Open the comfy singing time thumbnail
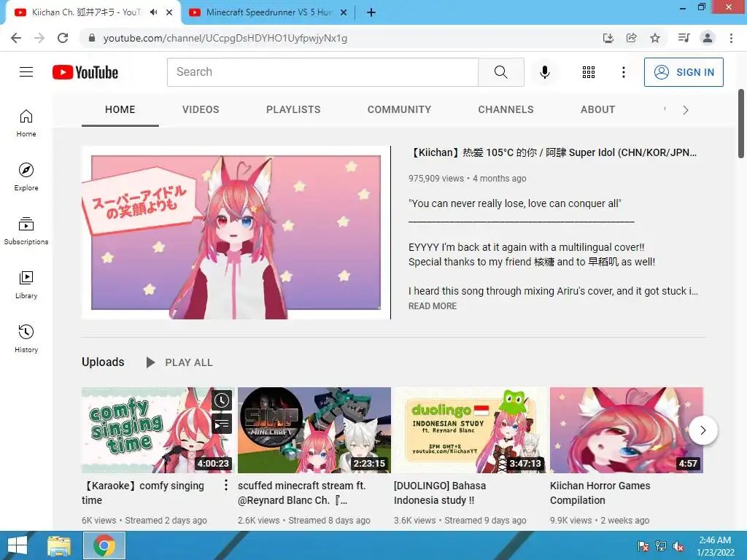Image resolution: width=747 pixels, height=560 pixels. pos(158,430)
